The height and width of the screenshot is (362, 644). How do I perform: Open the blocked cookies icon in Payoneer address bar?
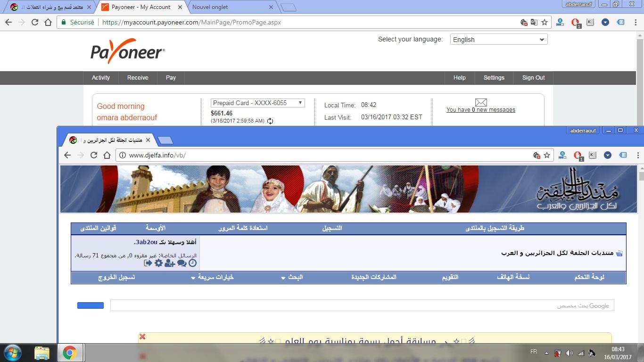(x=524, y=22)
